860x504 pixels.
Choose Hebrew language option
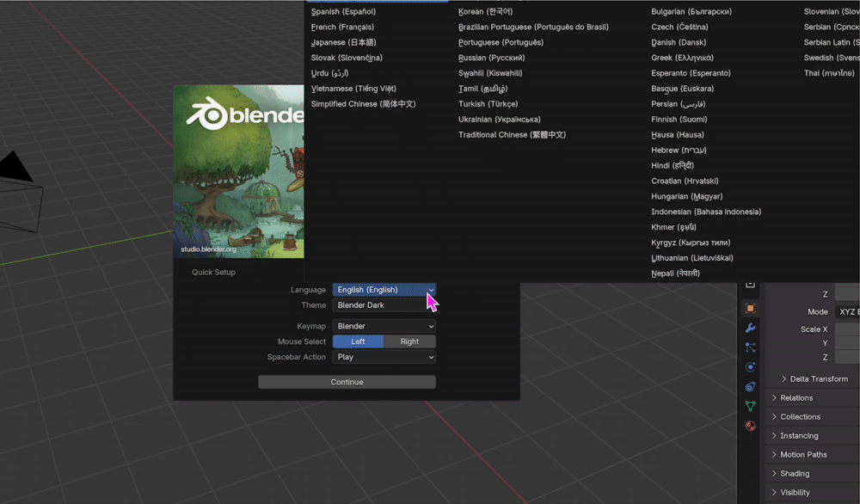pyautogui.click(x=679, y=150)
